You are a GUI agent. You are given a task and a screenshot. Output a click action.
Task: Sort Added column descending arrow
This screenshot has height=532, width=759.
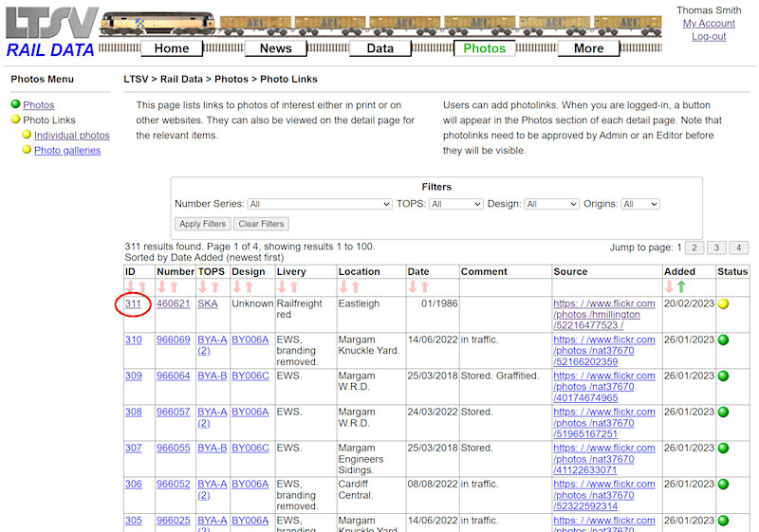(x=669, y=286)
